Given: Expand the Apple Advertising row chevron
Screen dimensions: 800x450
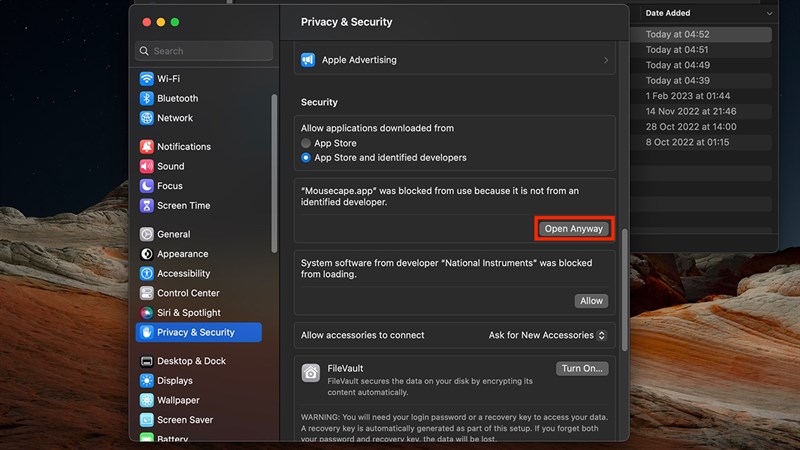Looking at the screenshot, I should (606, 60).
